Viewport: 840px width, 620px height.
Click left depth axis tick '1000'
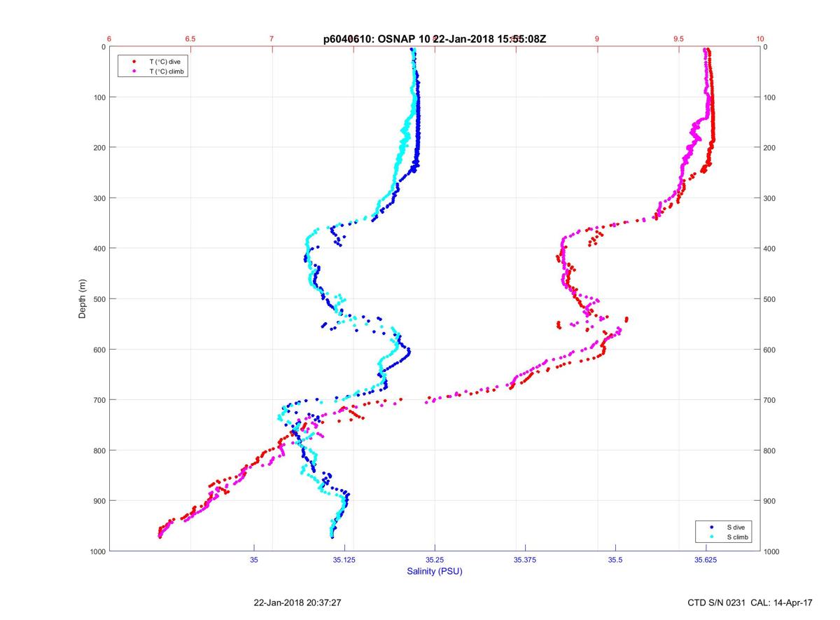(x=97, y=551)
